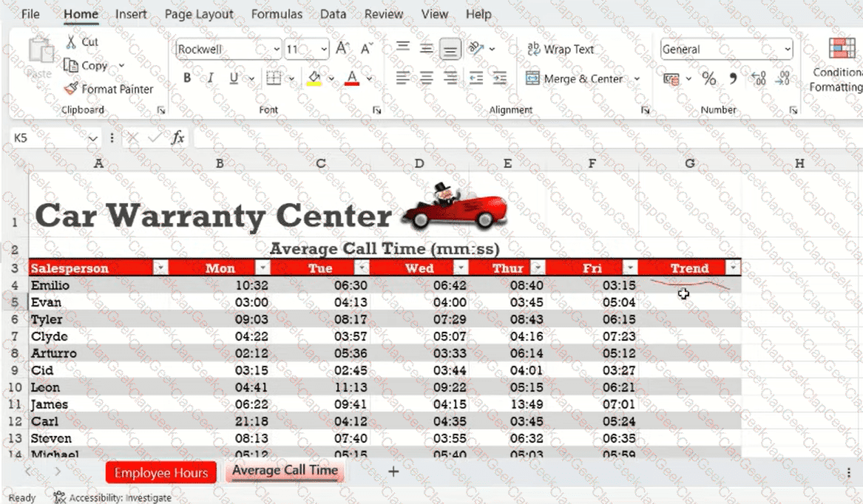863x504 pixels.
Task: Toggle Wrap Text on the cell
Action: pyautogui.click(x=561, y=50)
